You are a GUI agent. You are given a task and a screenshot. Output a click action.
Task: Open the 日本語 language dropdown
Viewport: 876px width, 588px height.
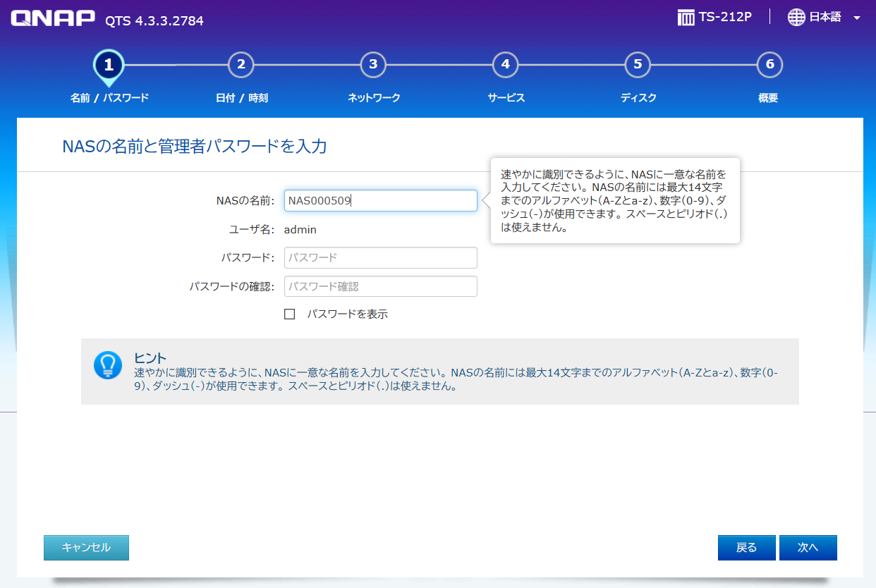825,18
